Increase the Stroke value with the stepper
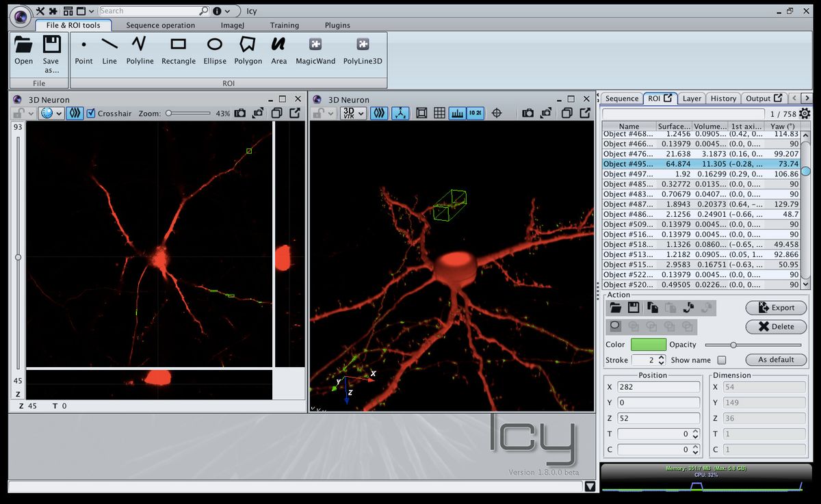 (x=662, y=357)
